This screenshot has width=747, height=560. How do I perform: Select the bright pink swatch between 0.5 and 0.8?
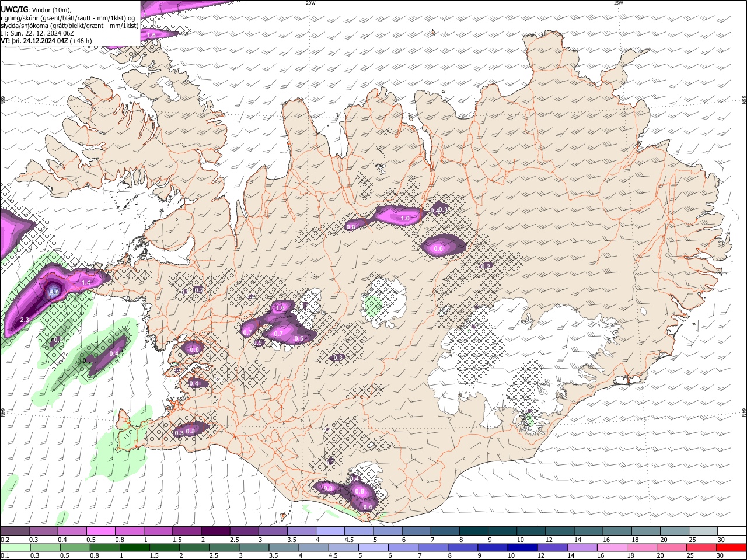pos(100,531)
